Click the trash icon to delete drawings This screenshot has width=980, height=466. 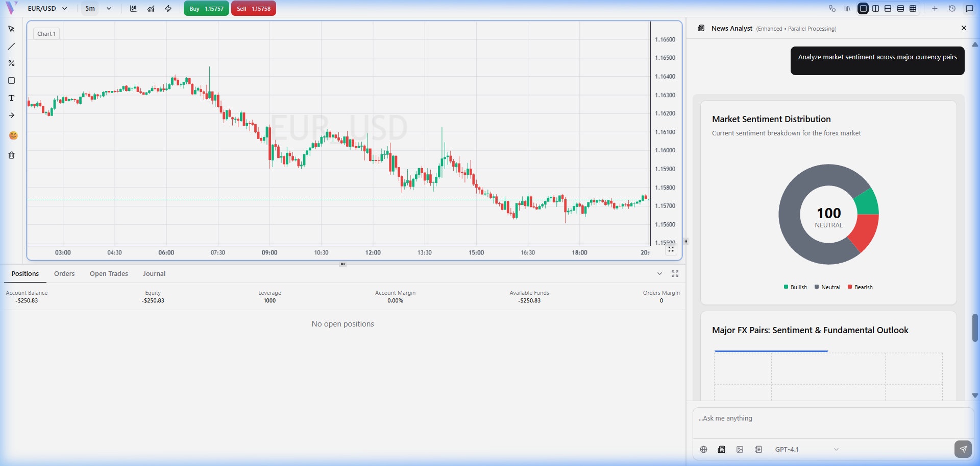pos(11,155)
